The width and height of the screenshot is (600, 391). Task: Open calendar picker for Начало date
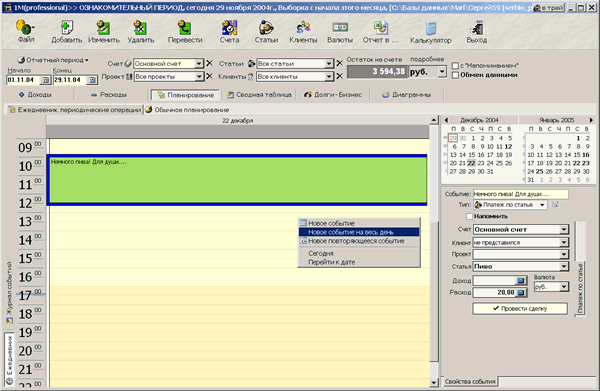[x=45, y=80]
